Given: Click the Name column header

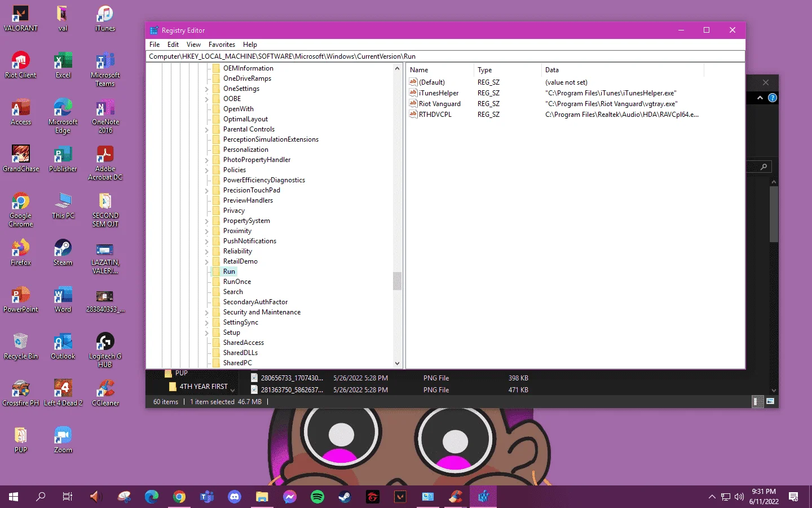Looking at the screenshot, I should (440, 70).
